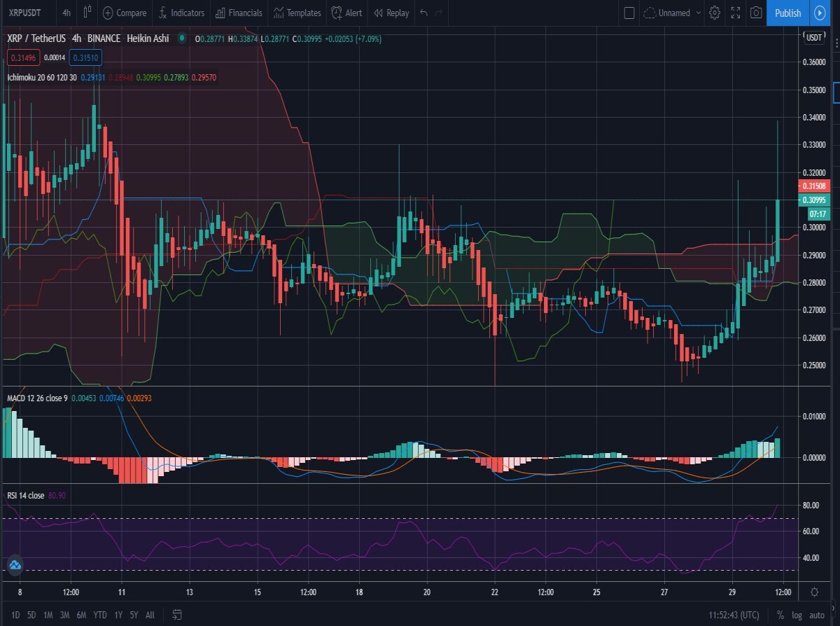Undo the last chart action
The height and width of the screenshot is (626, 840).
(x=423, y=13)
